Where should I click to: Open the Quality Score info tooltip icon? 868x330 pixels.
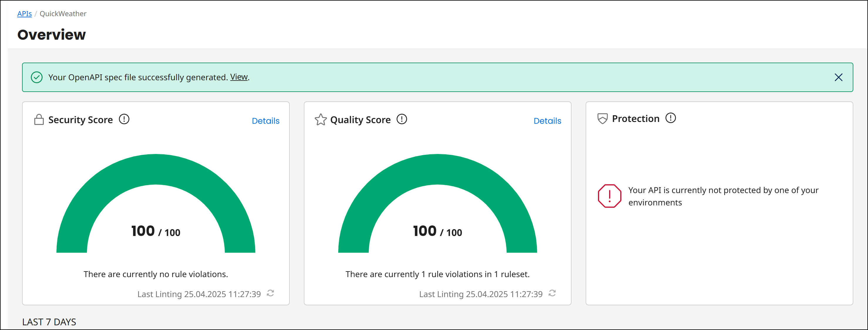(402, 119)
